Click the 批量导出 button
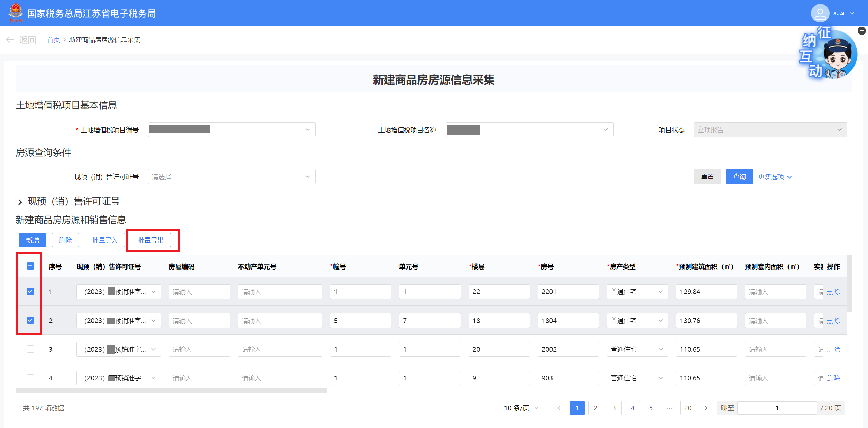The image size is (868, 428). [151, 240]
